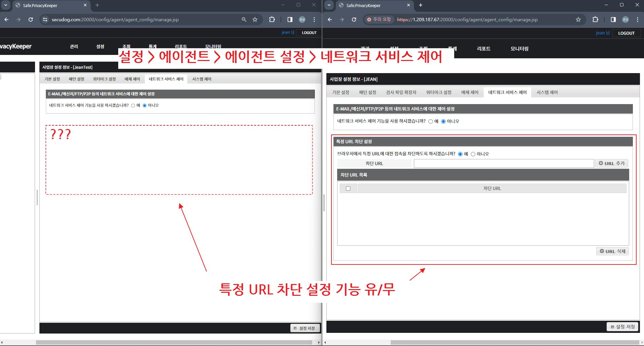Open '검사 파일 확장자' tab in right window
Screen dimensions: 644x346
(x=401, y=92)
